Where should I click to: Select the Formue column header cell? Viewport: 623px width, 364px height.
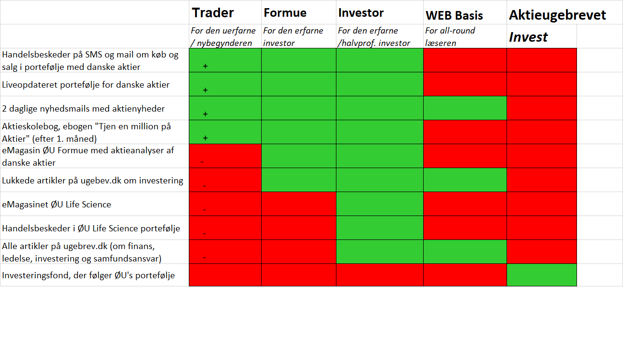(285, 13)
